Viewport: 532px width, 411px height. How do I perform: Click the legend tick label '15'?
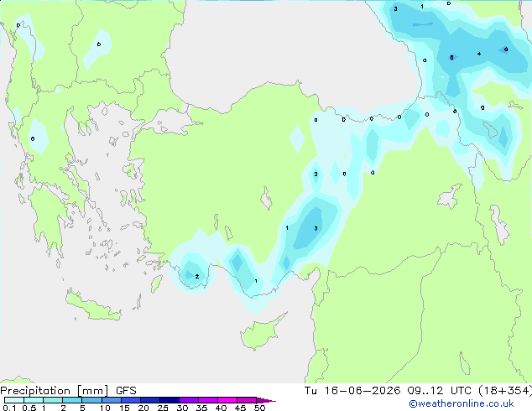coord(124,408)
